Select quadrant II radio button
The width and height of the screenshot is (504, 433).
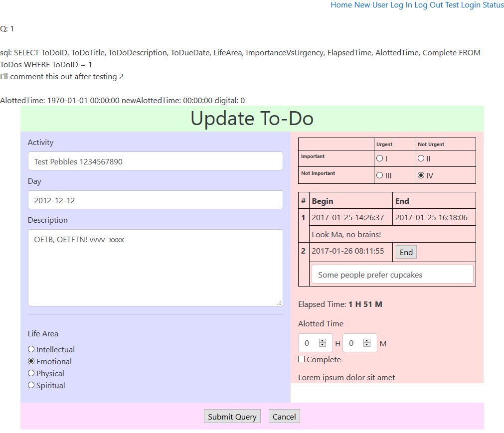coord(421,158)
